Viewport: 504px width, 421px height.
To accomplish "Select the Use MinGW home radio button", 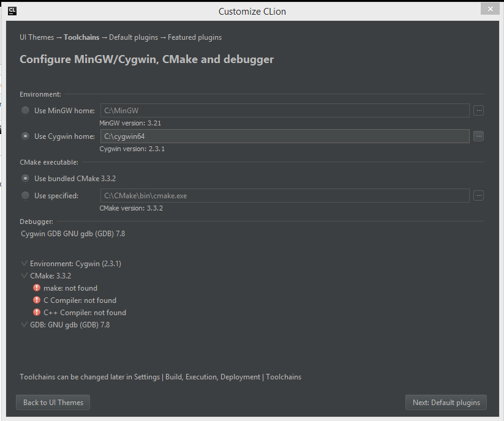I will pyautogui.click(x=25, y=111).
